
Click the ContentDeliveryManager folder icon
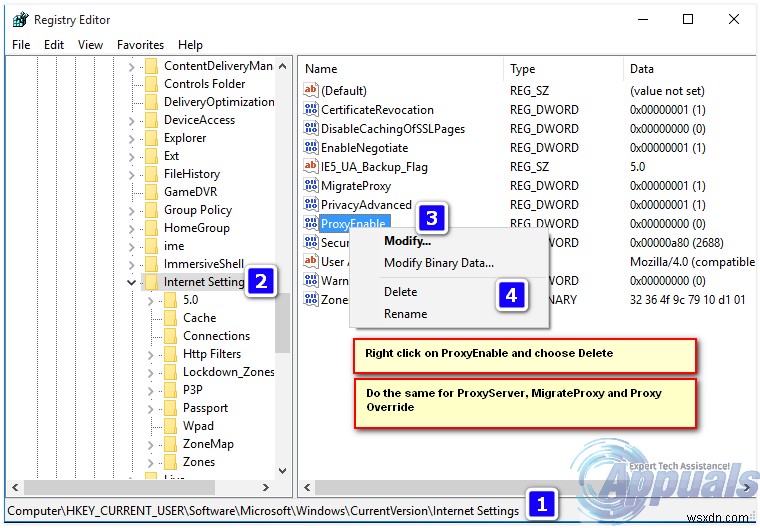[152, 65]
